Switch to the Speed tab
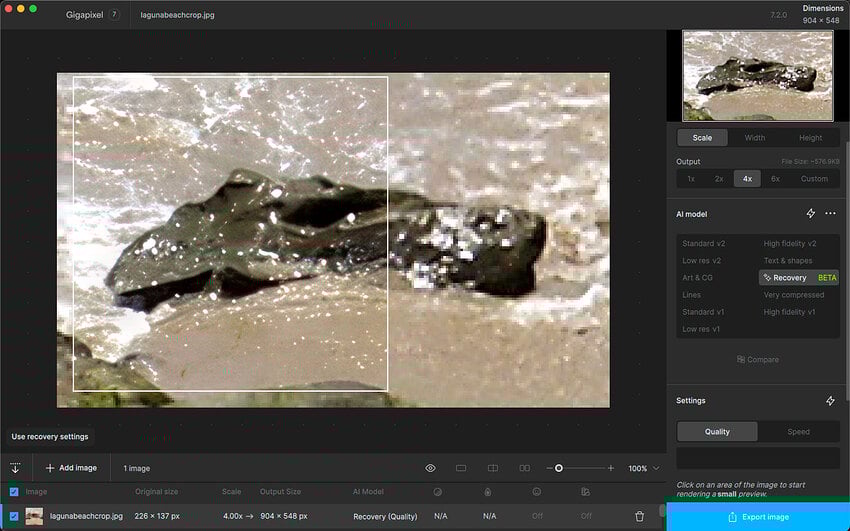This screenshot has height=531, width=850. pyautogui.click(x=798, y=432)
